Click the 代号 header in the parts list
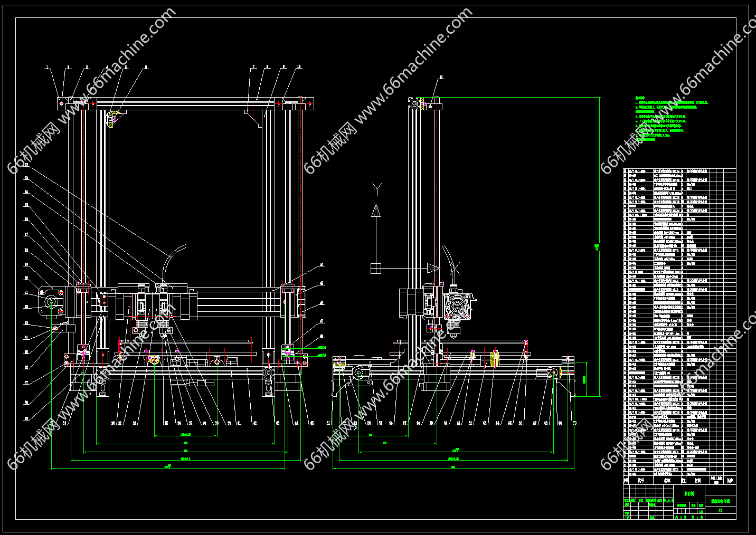Image resolution: width=756 pixels, height=535 pixels. [641, 481]
